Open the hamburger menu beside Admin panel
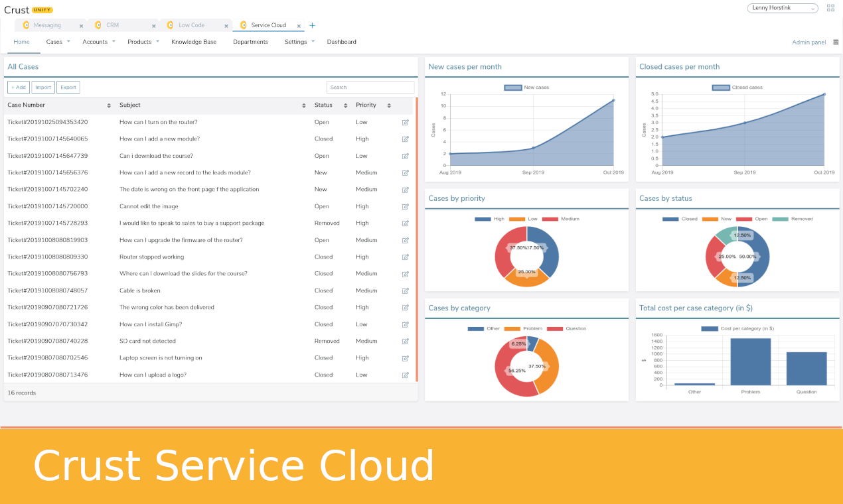The image size is (843, 504). tap(836, 42)
